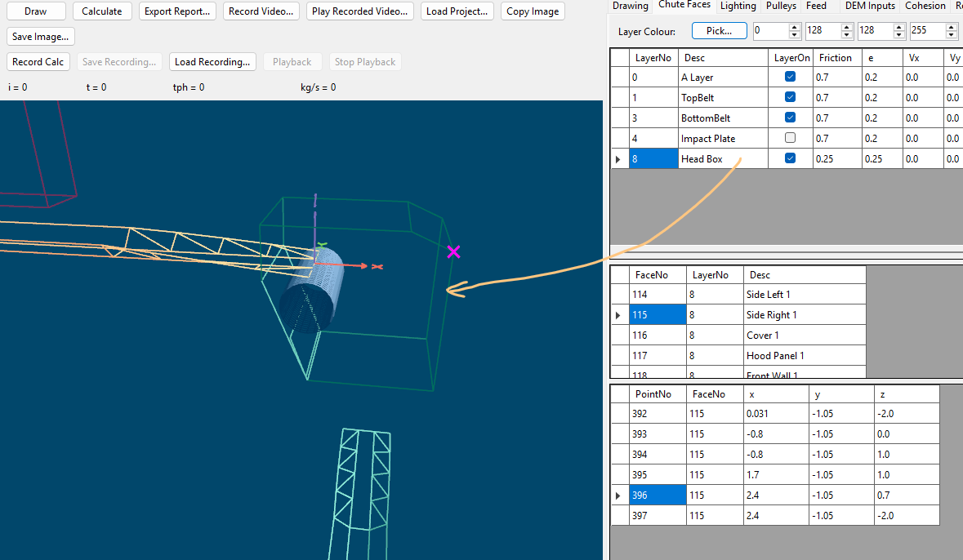Select x value 1.7 of point 395
963x560 pixels.
(x=776, y=474)
